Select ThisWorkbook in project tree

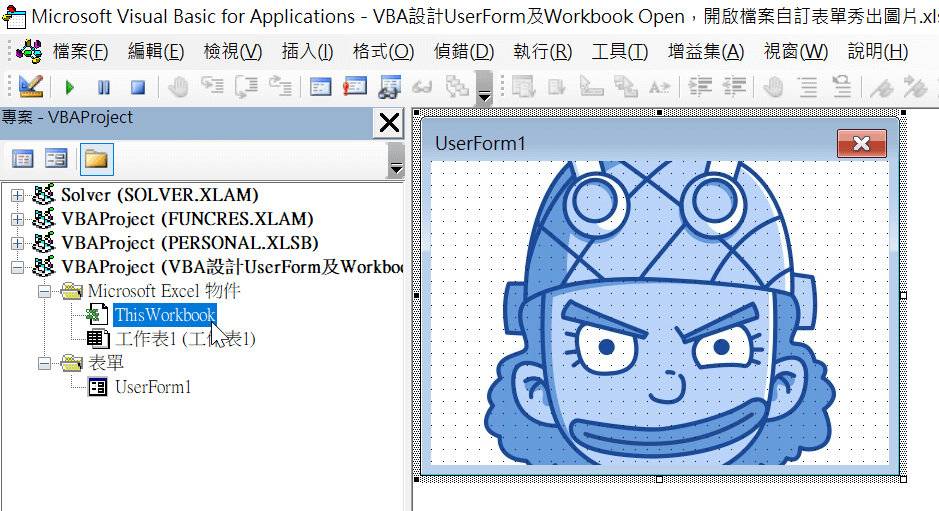165,315
